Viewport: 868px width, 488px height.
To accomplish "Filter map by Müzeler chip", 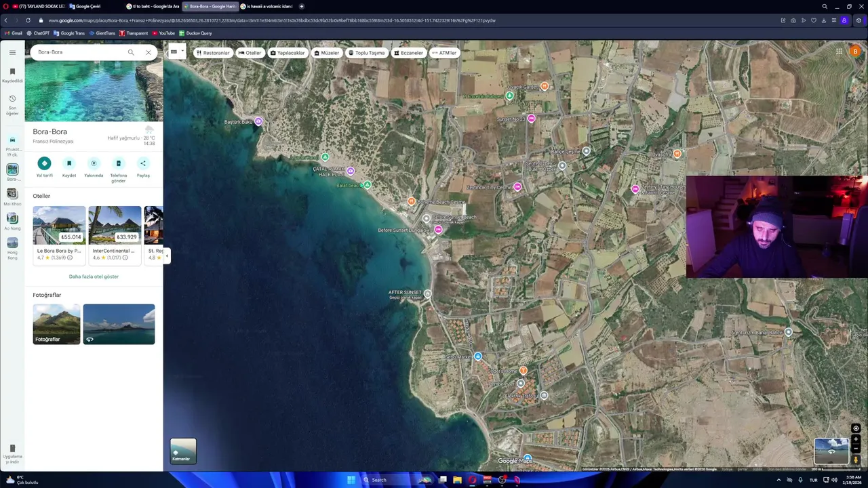I will [x=327, y=53].
